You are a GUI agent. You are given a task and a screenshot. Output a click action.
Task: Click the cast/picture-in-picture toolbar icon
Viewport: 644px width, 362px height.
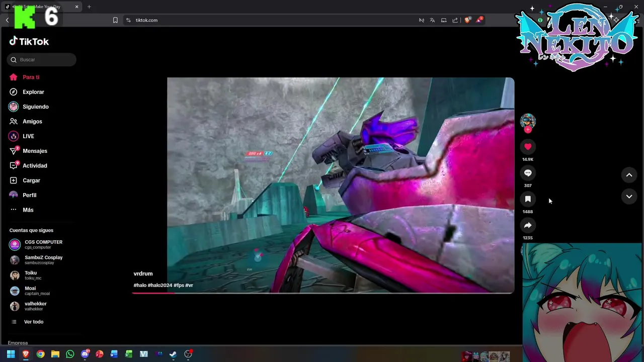click(x=444, y=20)
